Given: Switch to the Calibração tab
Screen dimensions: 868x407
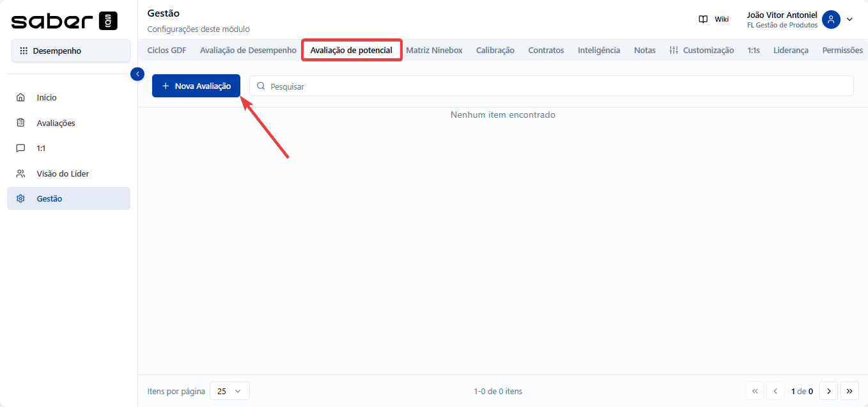Looking at the screenshot, I should [495, 50].
